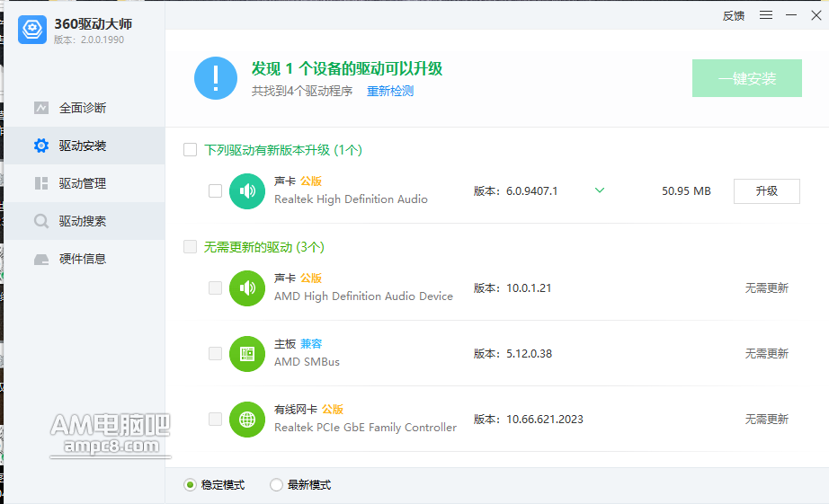Select the 最新模式 radio button
The image size is (829, 504).
[276, 484]
